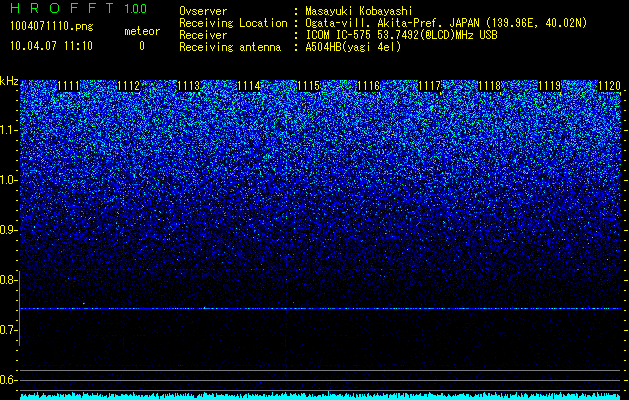Click the Receiver label
This screenshot has width=629, height=400.
[203, 35]
